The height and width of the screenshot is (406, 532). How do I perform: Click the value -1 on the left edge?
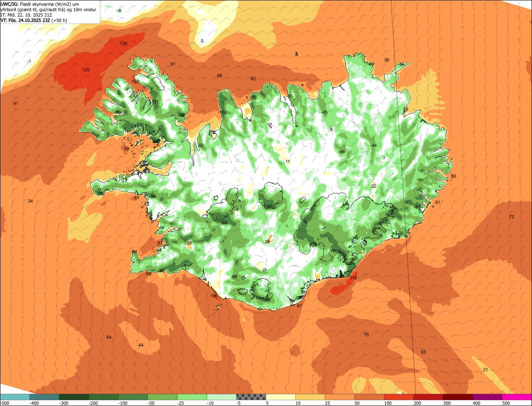[29, 61]
